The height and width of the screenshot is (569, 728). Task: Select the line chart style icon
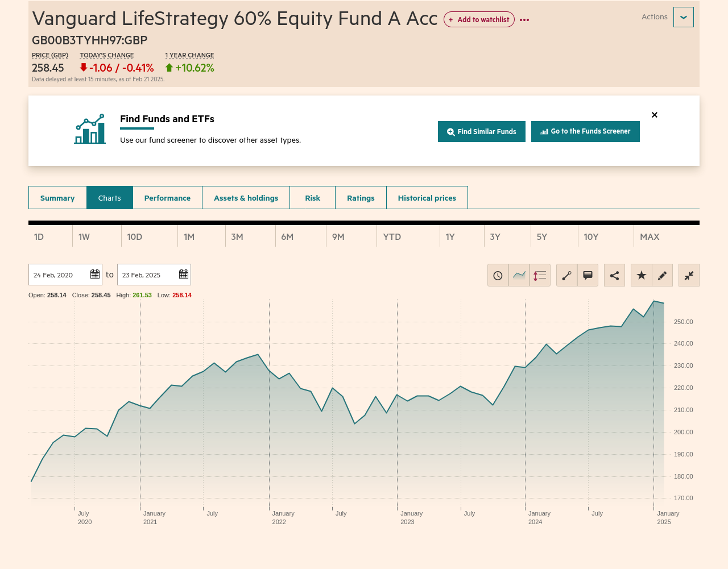(x=519, y=275)
